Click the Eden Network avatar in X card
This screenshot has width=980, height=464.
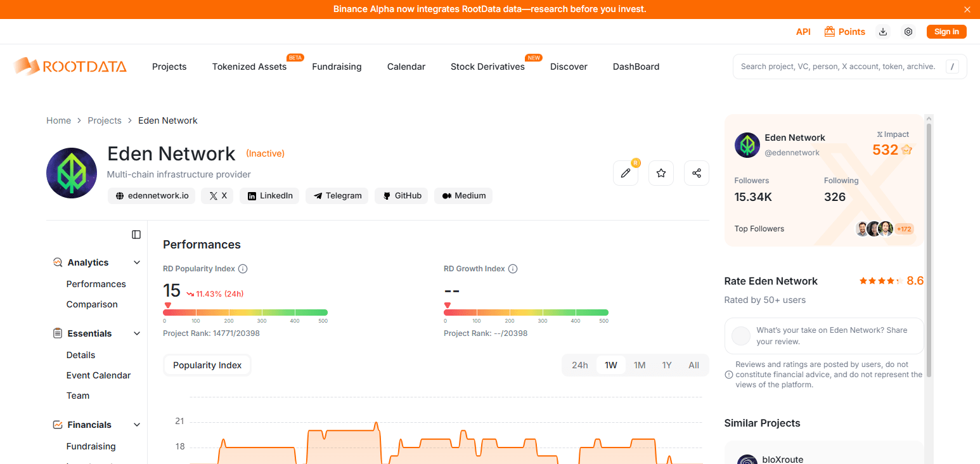[x=747, y=145]
